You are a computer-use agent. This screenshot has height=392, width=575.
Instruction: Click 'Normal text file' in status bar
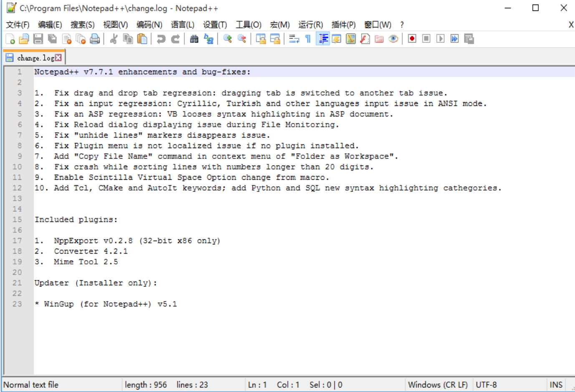(x=31, y=385)
